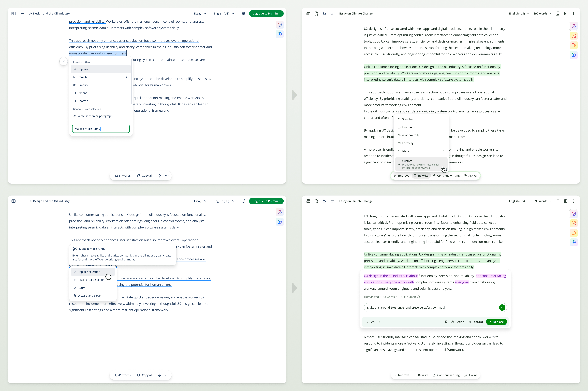Choose the Formally rewrite style
The height and width of the screenshot is (391, 588).
click(421, 143)
